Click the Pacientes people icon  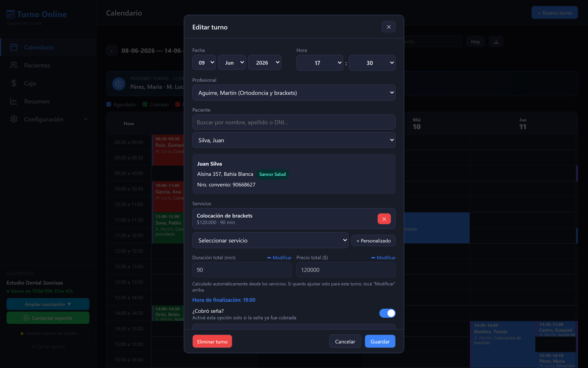point(14,65)
